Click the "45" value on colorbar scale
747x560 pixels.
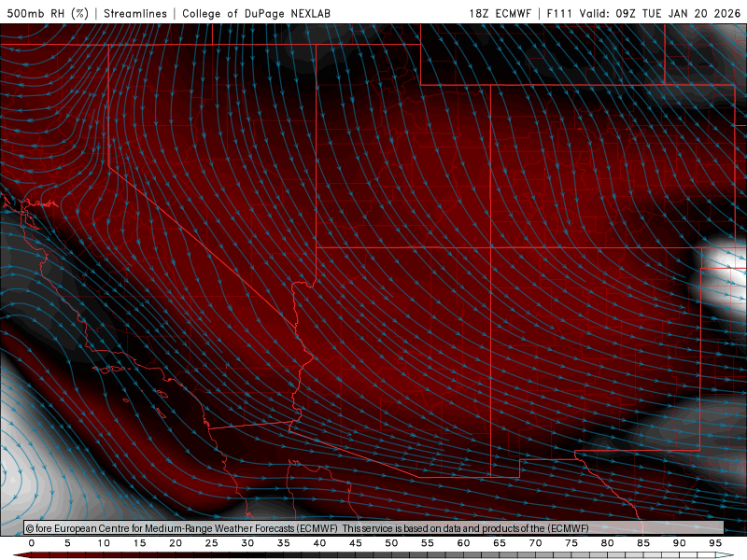coord(356,543)
